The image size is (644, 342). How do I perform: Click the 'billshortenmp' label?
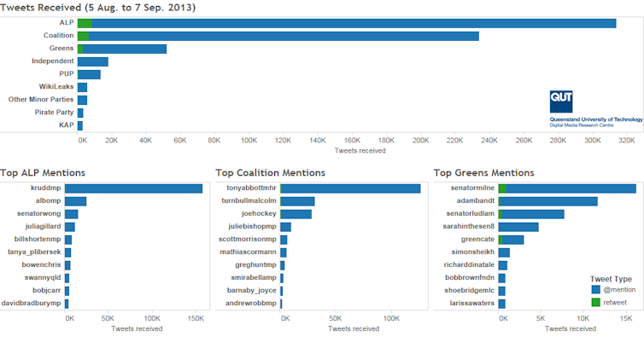[x=38, y=239]
